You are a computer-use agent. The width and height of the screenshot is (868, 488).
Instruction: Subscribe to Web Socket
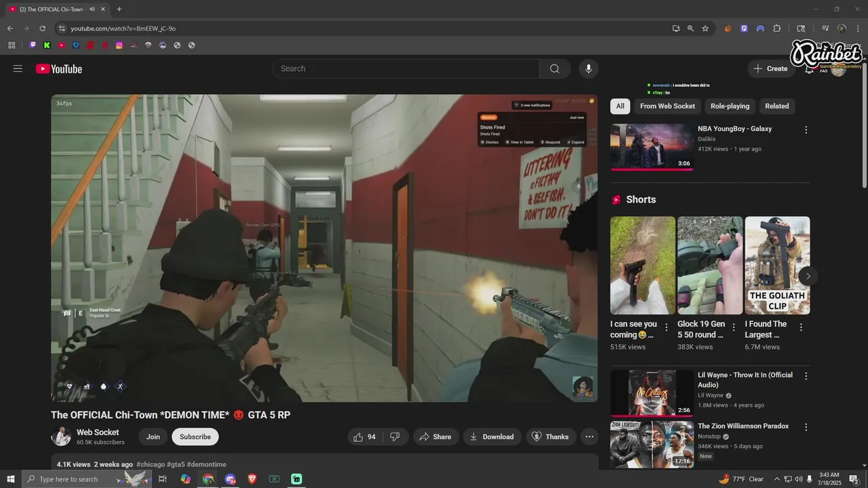[195, 437]
